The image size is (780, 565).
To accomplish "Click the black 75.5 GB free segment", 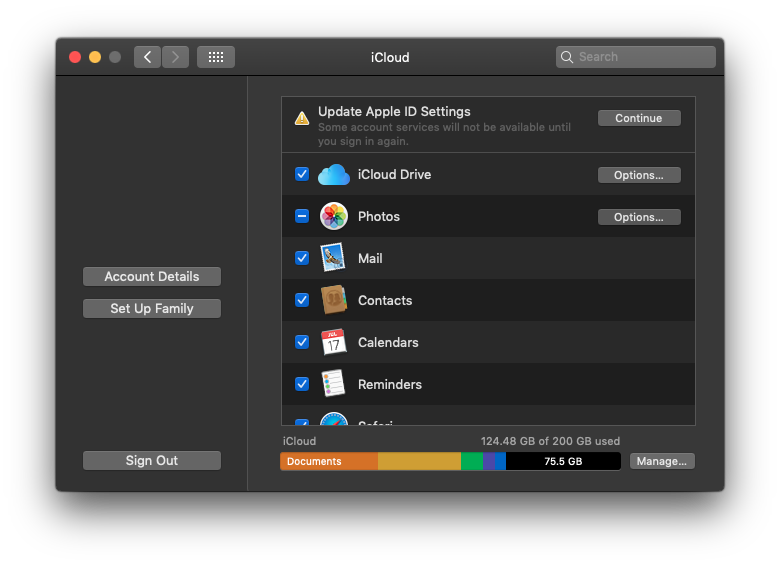I will [x=563, y=461].
